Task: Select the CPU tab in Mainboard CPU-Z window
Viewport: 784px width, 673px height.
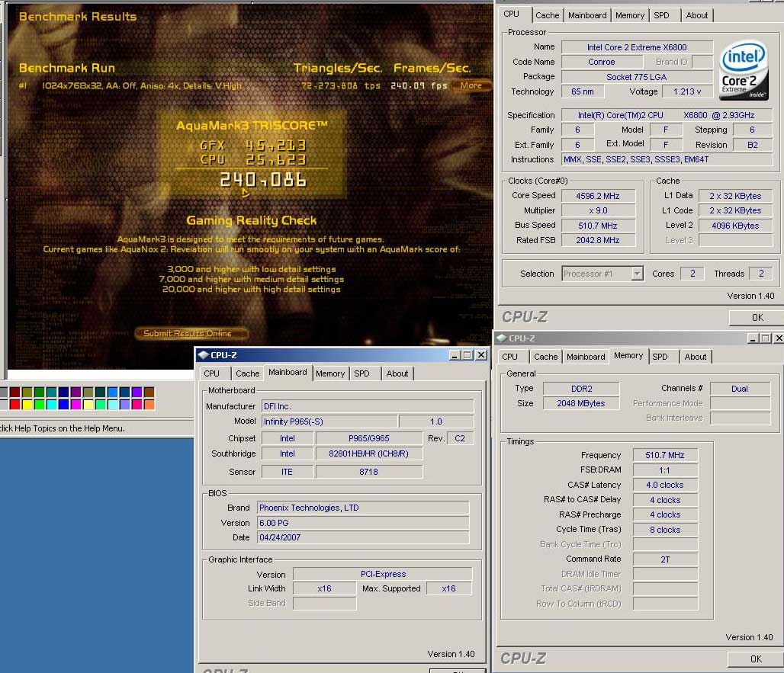Action: (x=211, y=373)
